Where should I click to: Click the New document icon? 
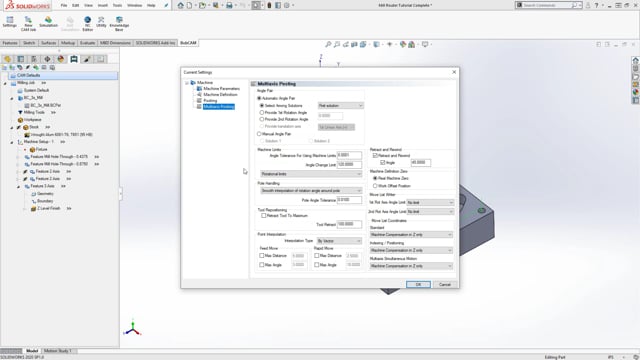(x=189, y=5)
